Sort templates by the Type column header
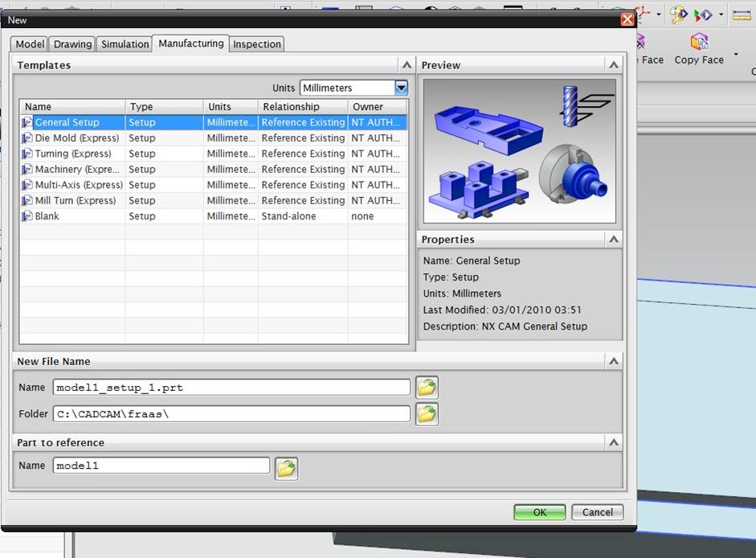This screenshot has width=756, height=558. pos(165,107)
